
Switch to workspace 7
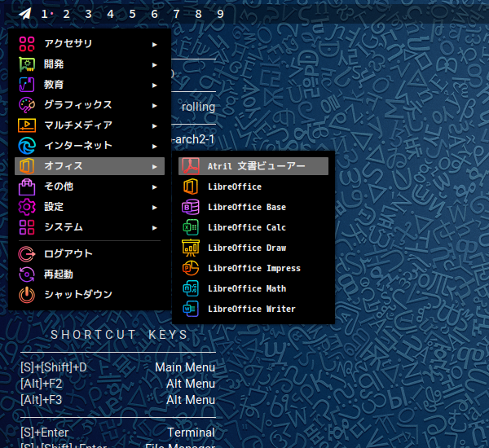click(x=176, y=14)
